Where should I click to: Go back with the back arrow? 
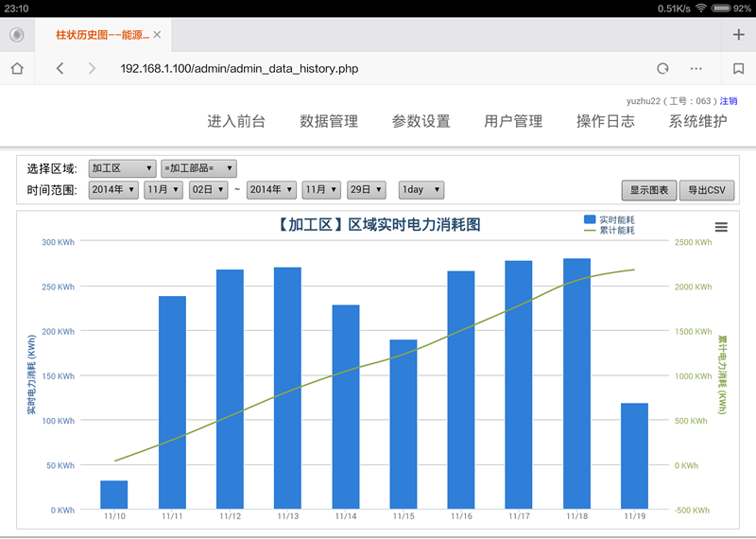tap(60, 68)
